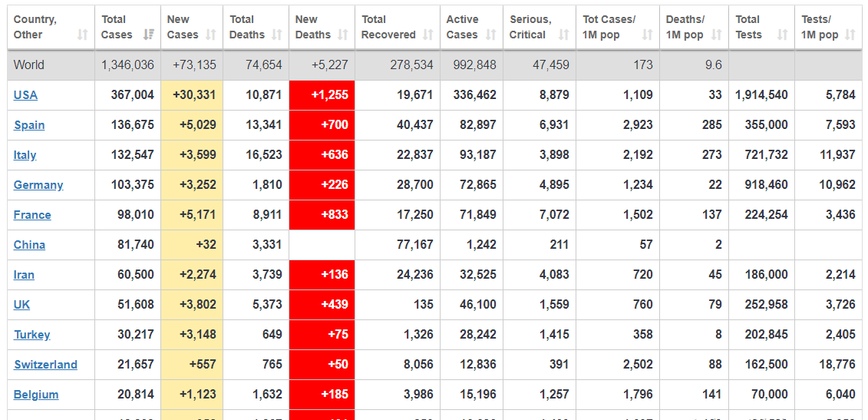Click sort icon beside Total Deaths
The image size is (868, 420).
pyautogui.click(x=277, y=35)
